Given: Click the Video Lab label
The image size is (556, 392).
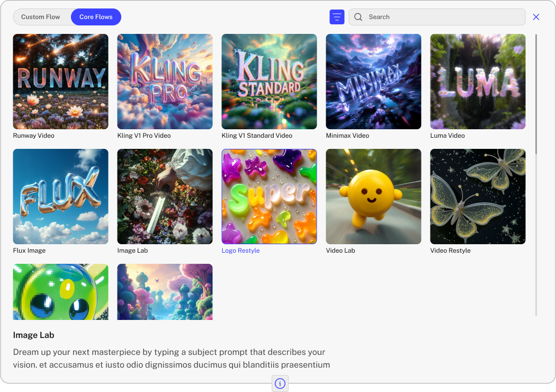Looking at the screenshot, I should pyautogui.click(x=340, y=251).
